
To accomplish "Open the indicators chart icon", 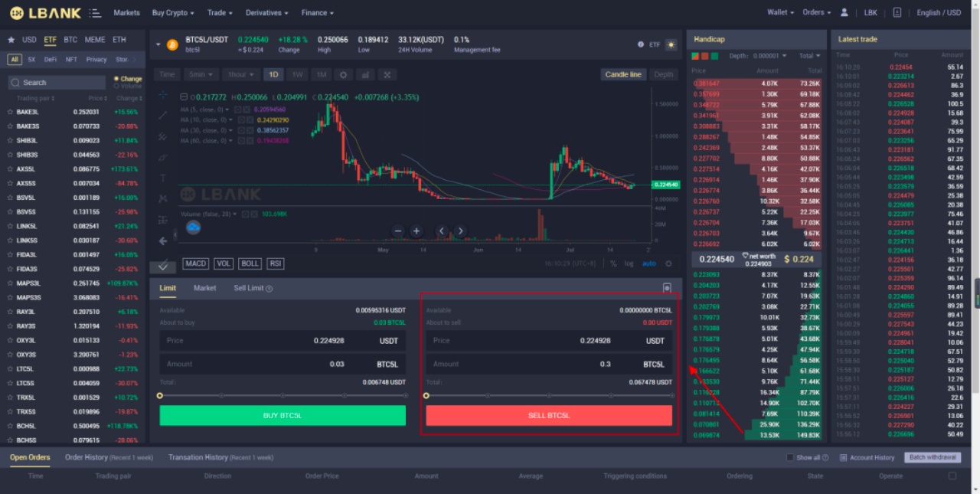I will coord(366,74).
